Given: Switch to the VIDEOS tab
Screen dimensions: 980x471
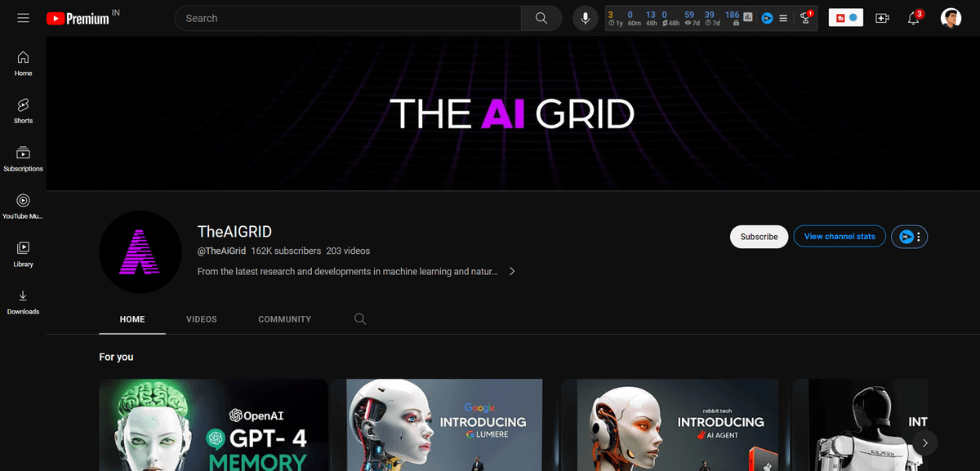Looking at the screenshot, I should (x=202, y=319).
